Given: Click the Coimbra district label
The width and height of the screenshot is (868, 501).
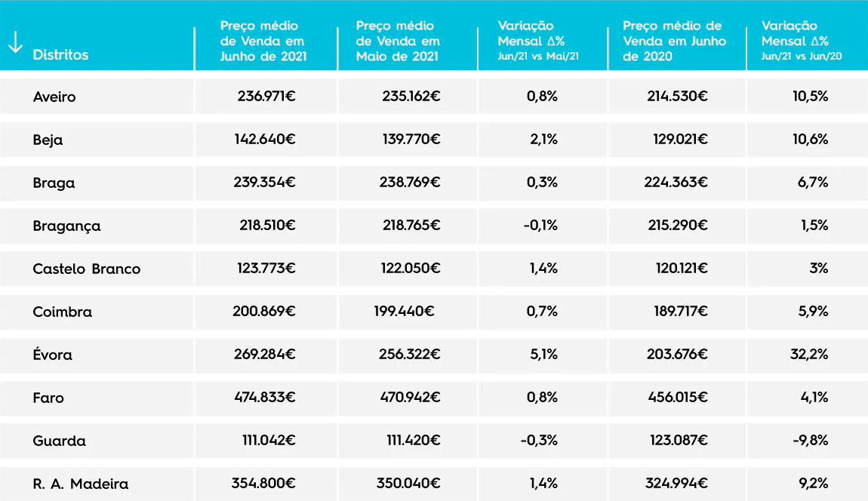Looking at the screenshot, I should (62, 312).
